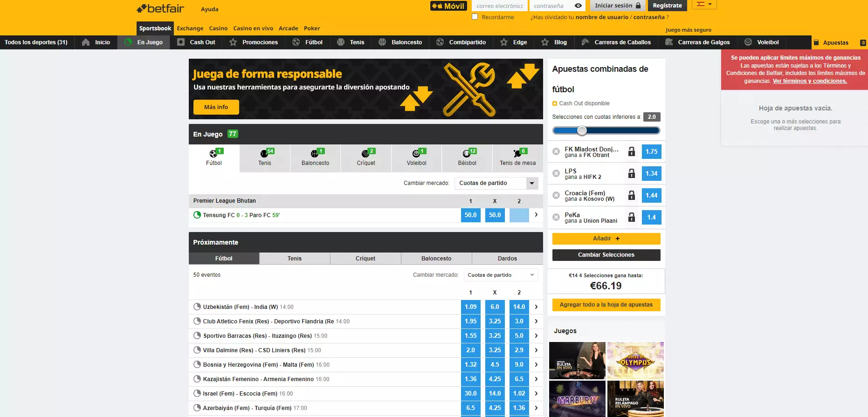Select Baloncesto tab under Próximamente
The height and width of the screenshot is (417, 868).
coord(436,259)
